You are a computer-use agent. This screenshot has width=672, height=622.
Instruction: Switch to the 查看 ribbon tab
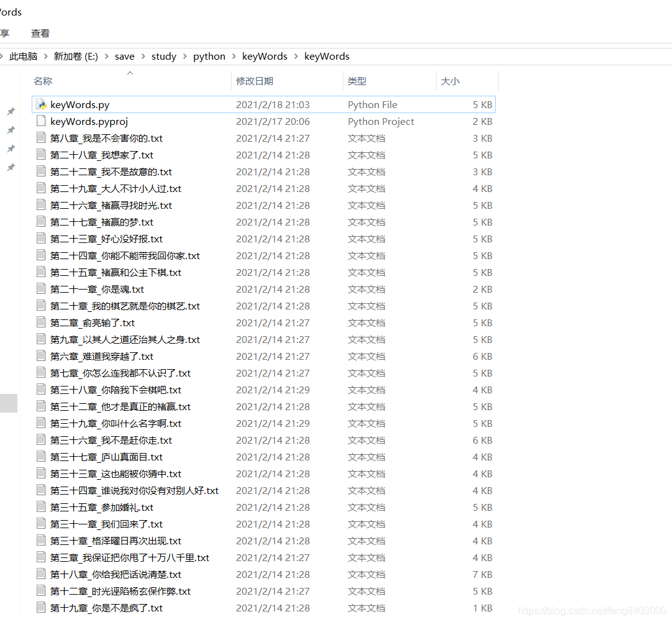click(40, 33)
